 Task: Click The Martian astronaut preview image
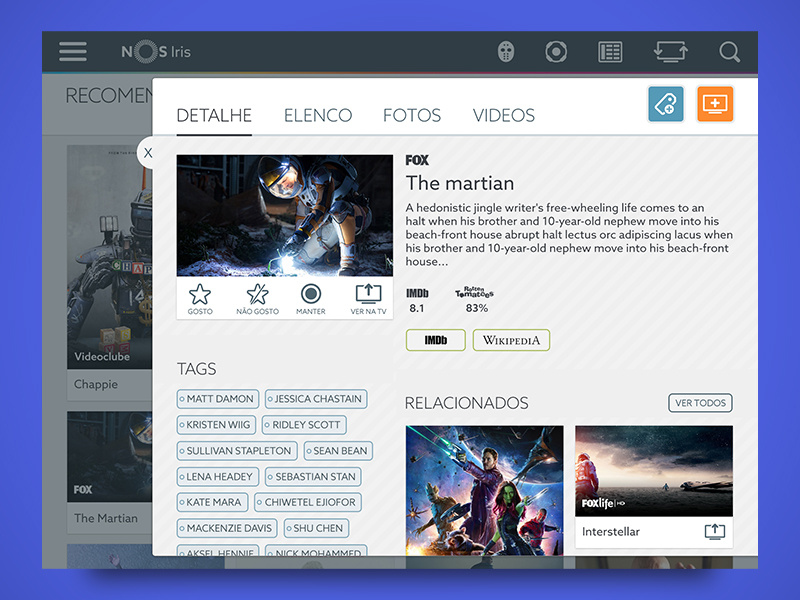pyautogui.click(x=285, y=216)
